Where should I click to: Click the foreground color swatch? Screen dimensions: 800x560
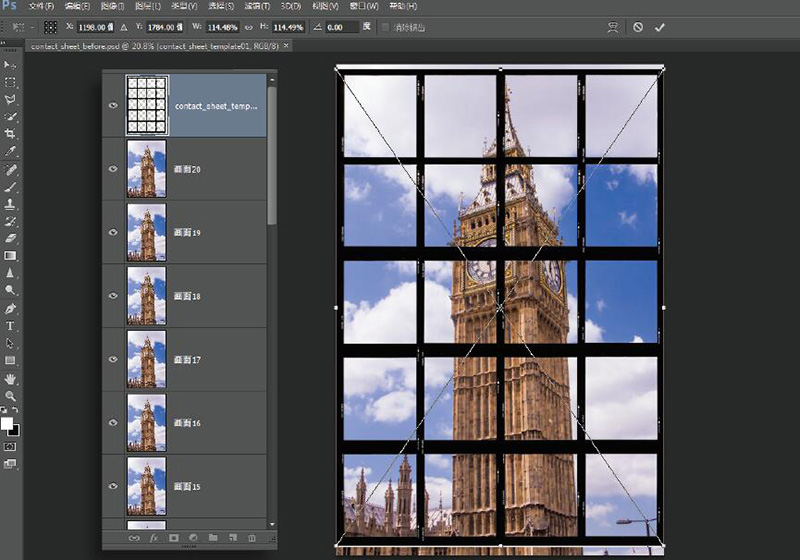[8, 424]
